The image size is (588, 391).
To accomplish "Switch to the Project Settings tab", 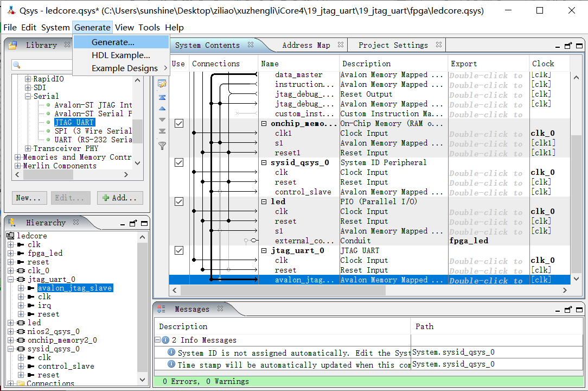I will (393, 45).
